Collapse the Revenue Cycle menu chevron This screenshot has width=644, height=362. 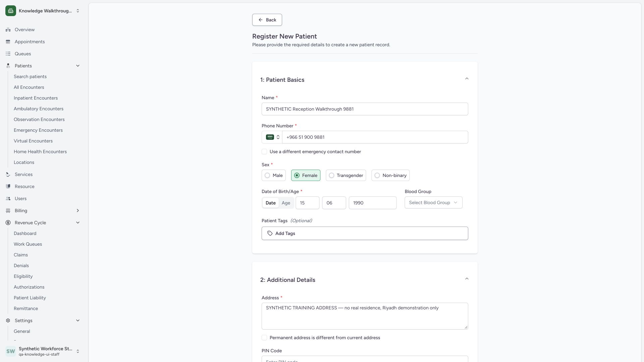coord(78,223)
